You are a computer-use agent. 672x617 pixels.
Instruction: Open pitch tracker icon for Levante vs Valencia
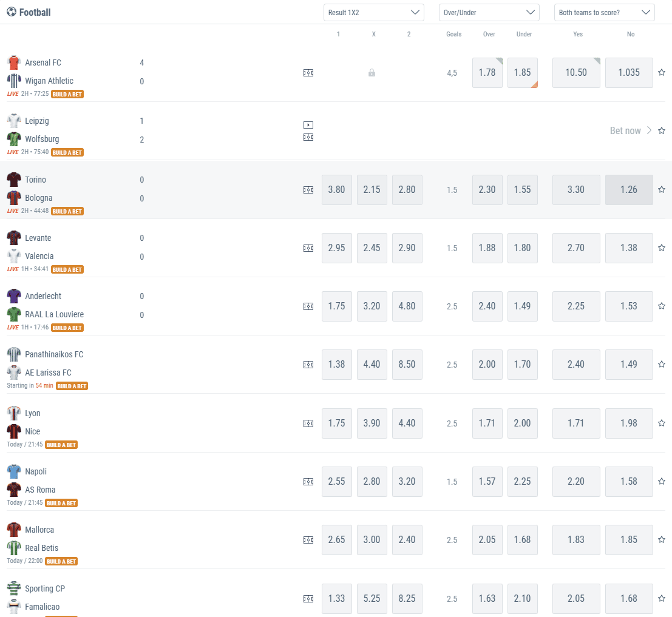tap(308, 248)
